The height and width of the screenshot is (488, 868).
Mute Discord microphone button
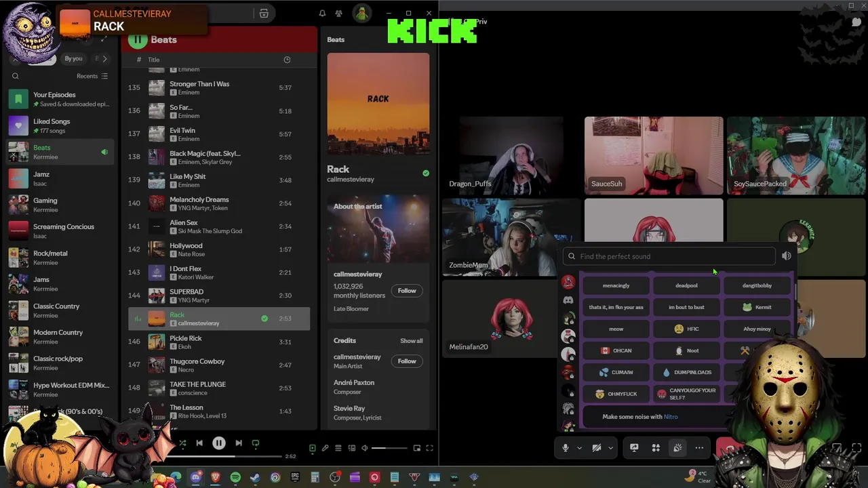tap(566, 447)
